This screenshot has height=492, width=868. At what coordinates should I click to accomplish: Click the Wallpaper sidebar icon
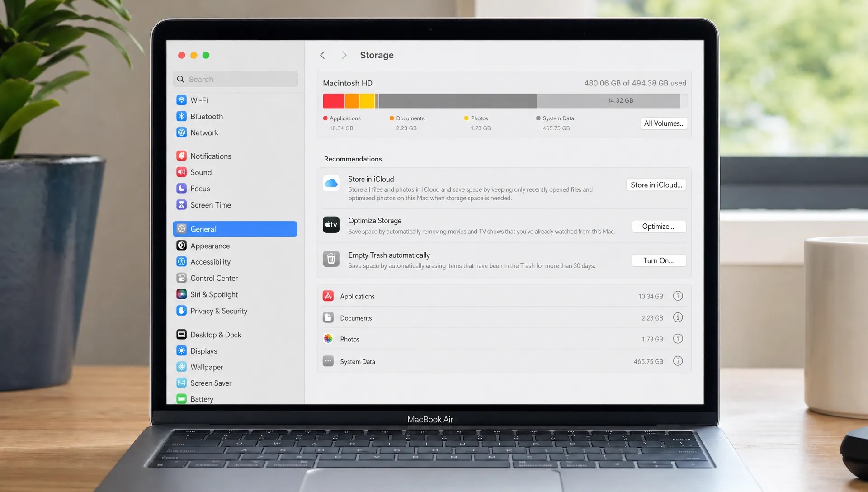tap(181, 367)
